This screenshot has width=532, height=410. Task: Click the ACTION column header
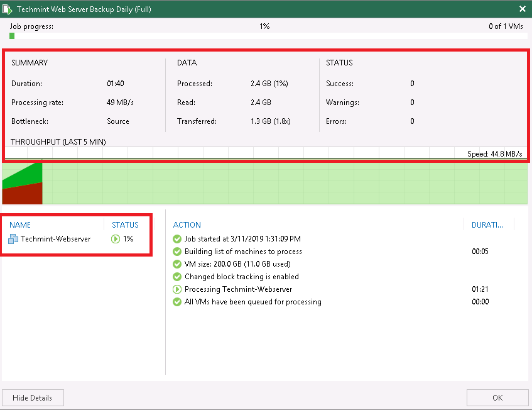point(187,224)
